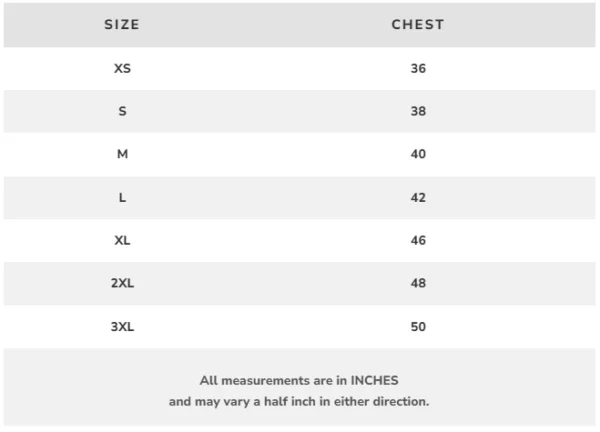Click the SIZE column header
The width and height of the screenshot is (600, 432).
122,24
